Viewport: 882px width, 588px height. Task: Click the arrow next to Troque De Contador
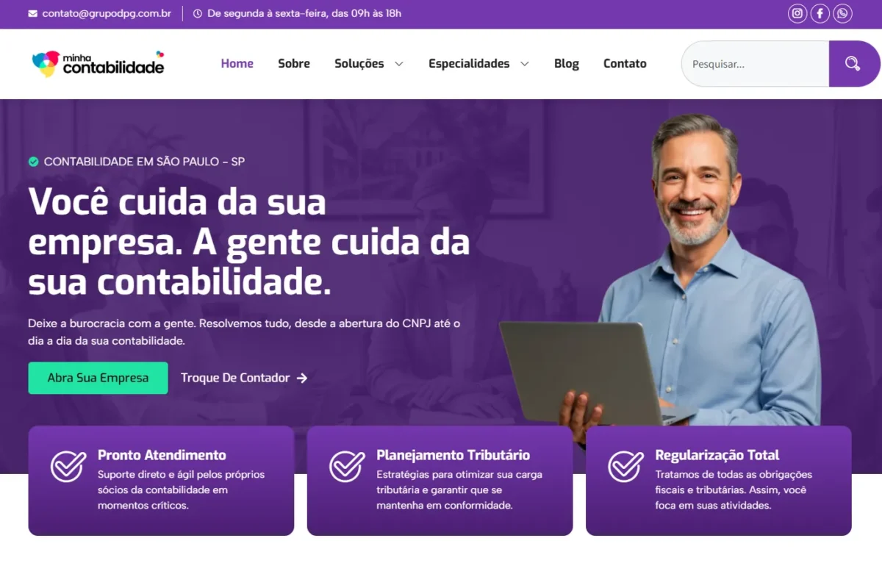(x=302, y=378)
